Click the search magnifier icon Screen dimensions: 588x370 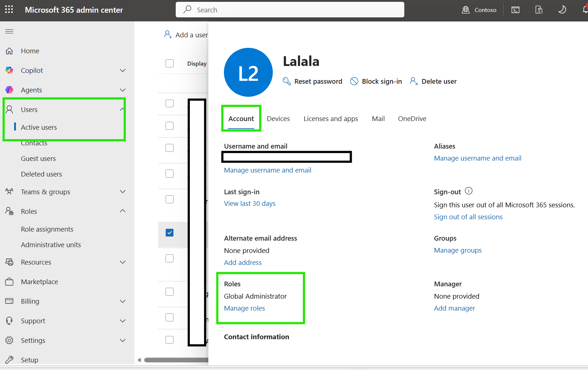coord(187,9)
